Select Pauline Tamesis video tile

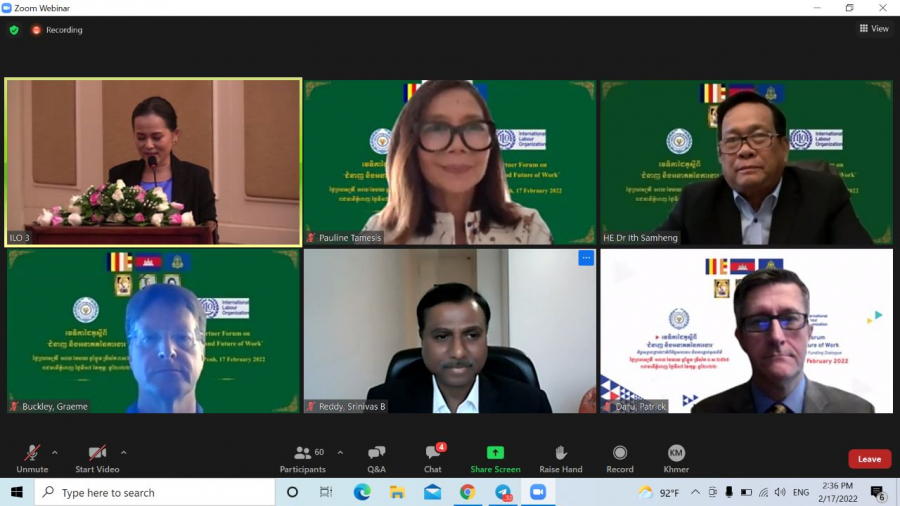(450, 162)
